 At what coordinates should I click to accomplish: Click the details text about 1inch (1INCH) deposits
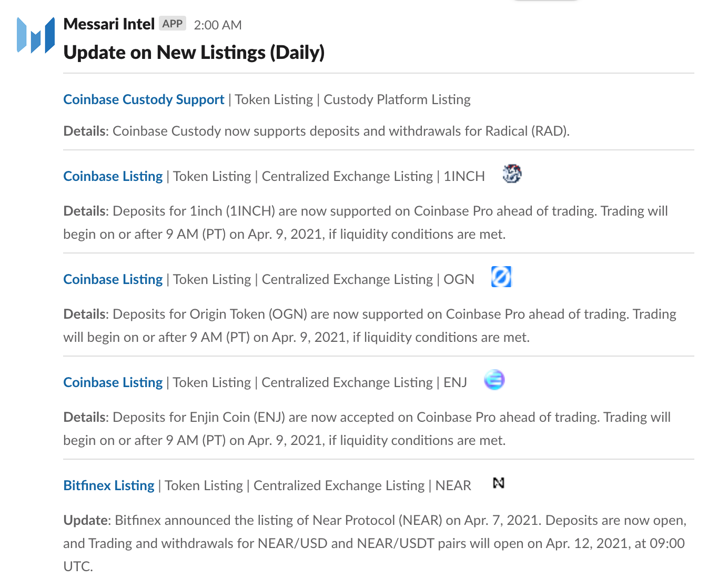(x=366, y=222)
